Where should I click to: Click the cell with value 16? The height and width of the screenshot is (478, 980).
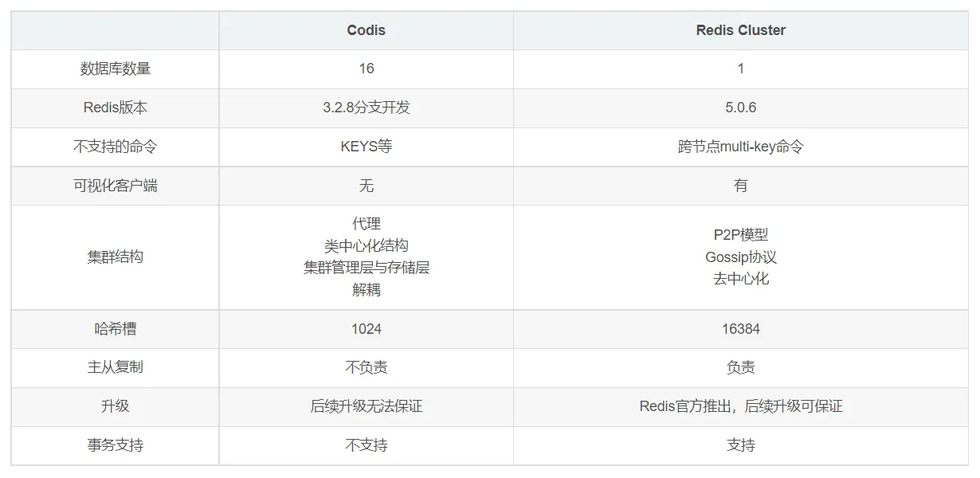(367, 69)
